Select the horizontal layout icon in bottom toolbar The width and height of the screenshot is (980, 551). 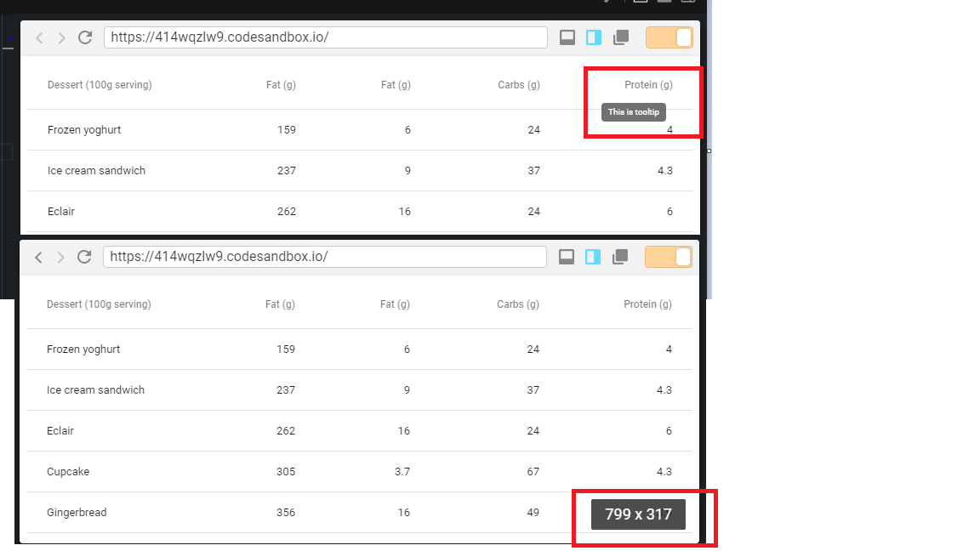point(567,256)
